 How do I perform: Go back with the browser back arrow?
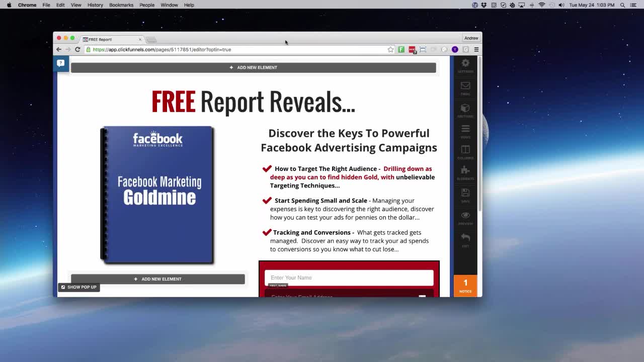pyautogui.click(x=59, y=49)
